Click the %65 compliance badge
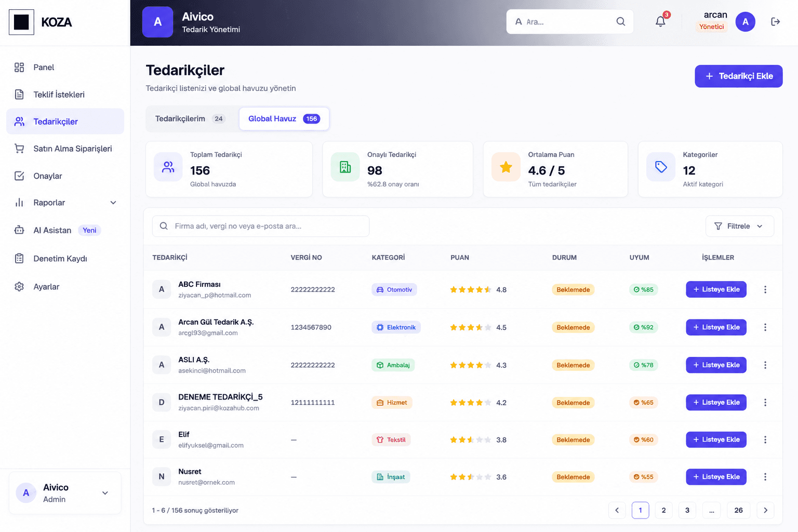 click(644, 403)
